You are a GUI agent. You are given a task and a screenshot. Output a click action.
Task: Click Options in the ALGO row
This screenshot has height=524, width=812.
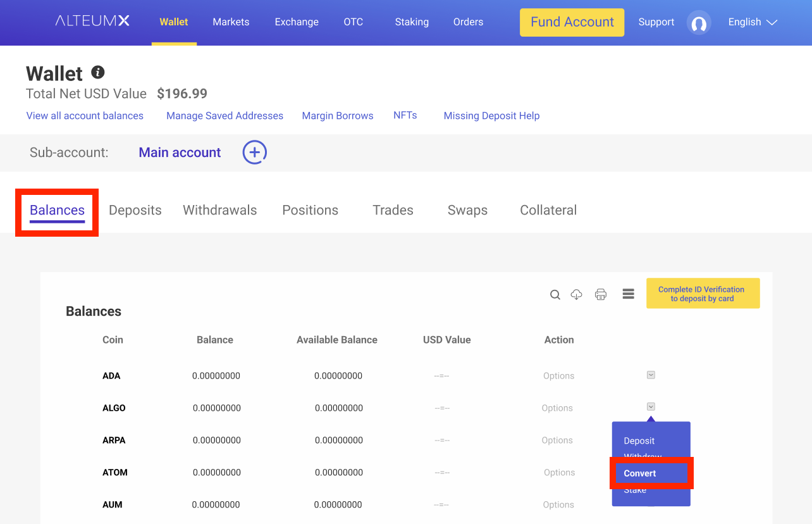click(x=557, y=408)
